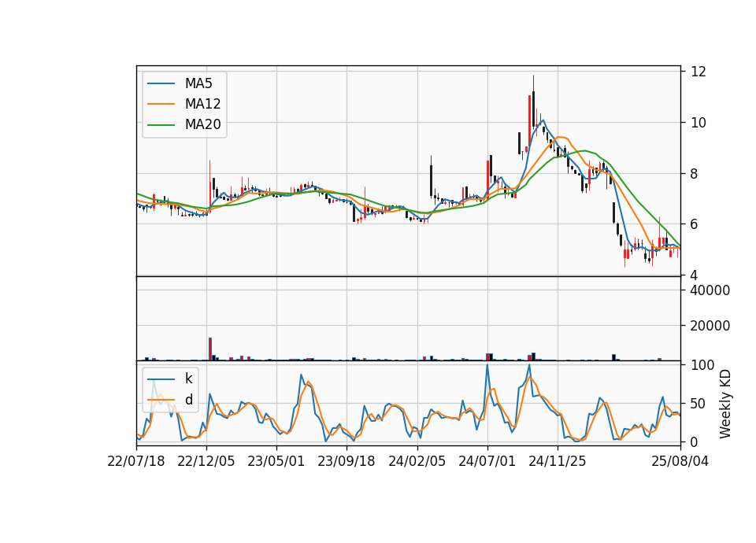
Task: Click the d legend label in KD panel
Action: pos(189,400)
